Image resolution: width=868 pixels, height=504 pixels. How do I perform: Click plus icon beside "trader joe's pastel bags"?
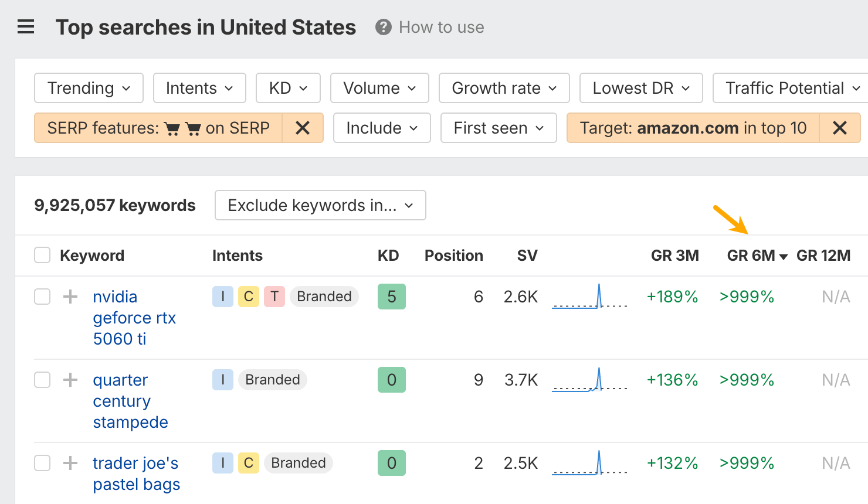tap(70, 463)
